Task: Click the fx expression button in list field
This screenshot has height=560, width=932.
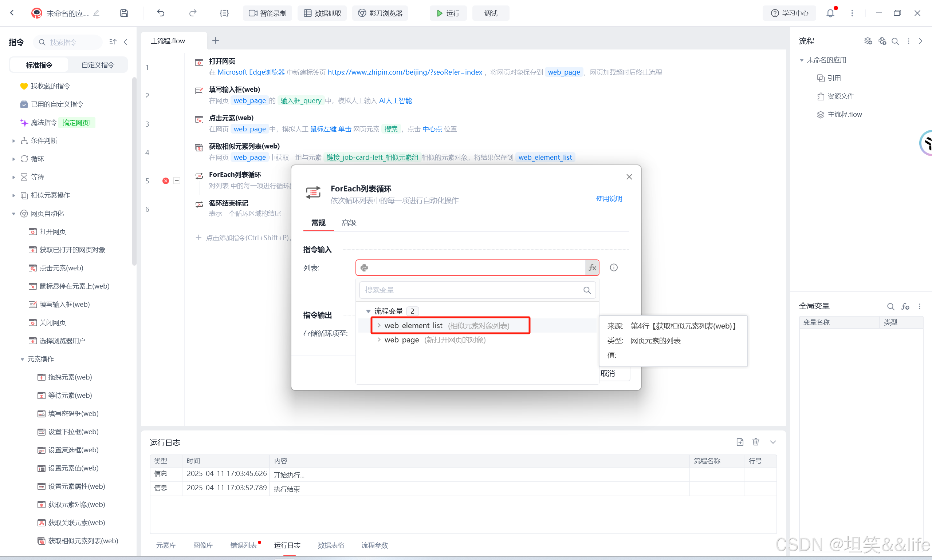Action: point(592,267)
